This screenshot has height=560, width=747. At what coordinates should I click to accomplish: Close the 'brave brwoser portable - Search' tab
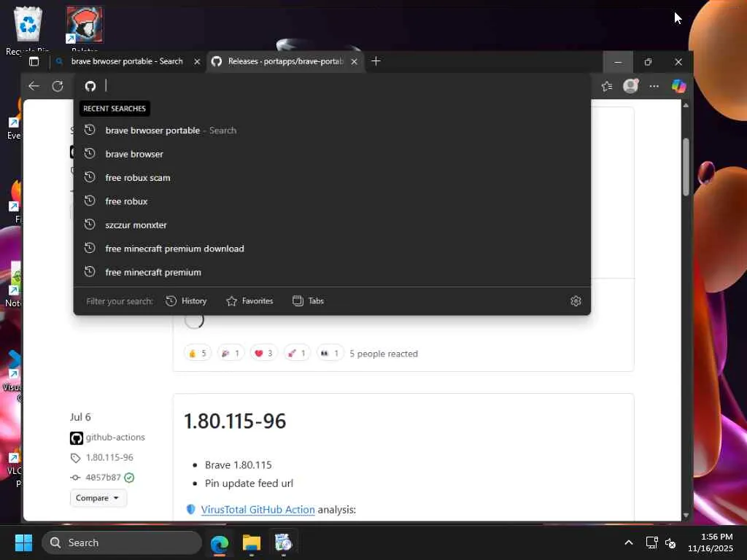coord(197,61)
